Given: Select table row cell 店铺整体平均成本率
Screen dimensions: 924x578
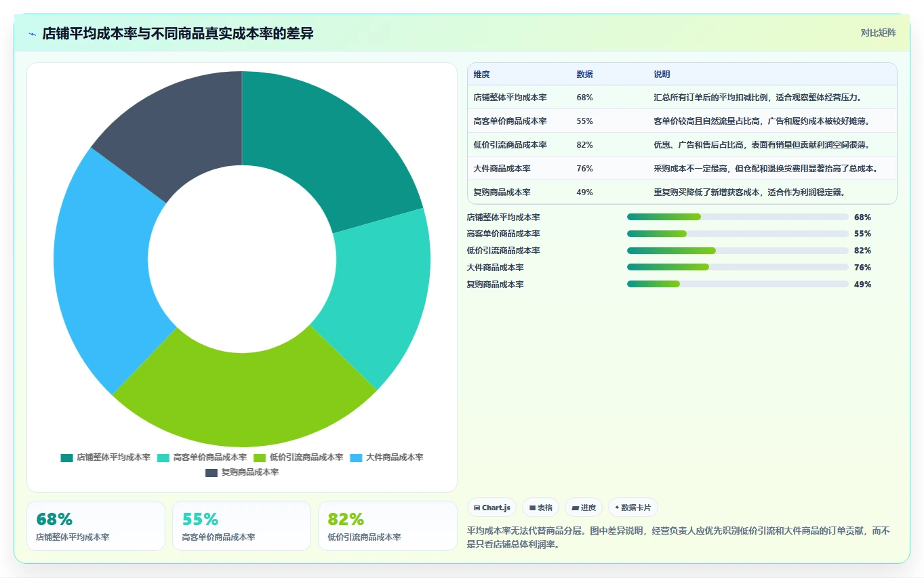Looking at the screenshot, I should coord(510,98).
